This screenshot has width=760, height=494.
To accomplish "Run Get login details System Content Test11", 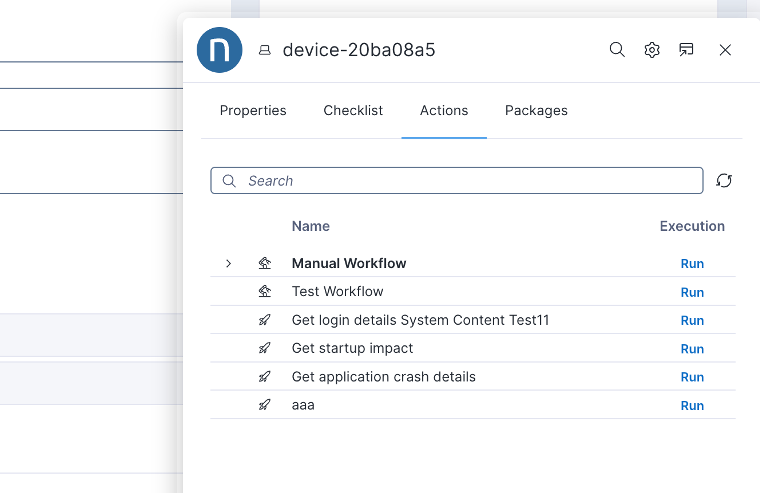I will 692,320.
